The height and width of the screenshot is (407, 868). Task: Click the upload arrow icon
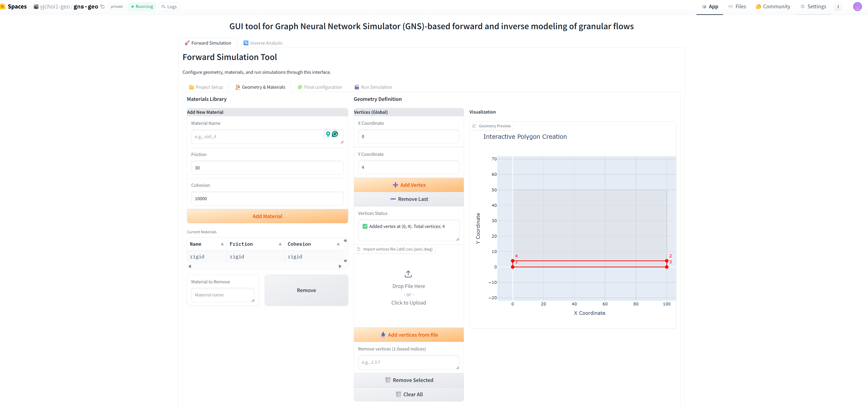[408, 274]
